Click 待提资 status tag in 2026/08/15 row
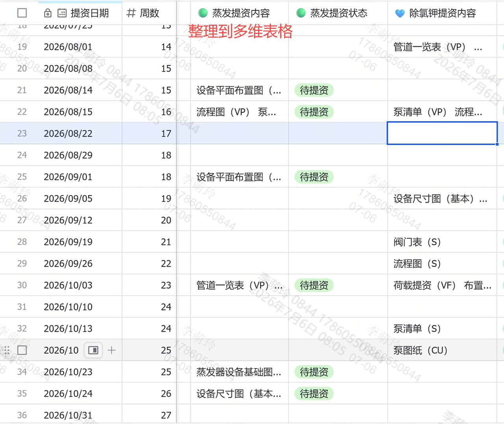 point(314,112)
